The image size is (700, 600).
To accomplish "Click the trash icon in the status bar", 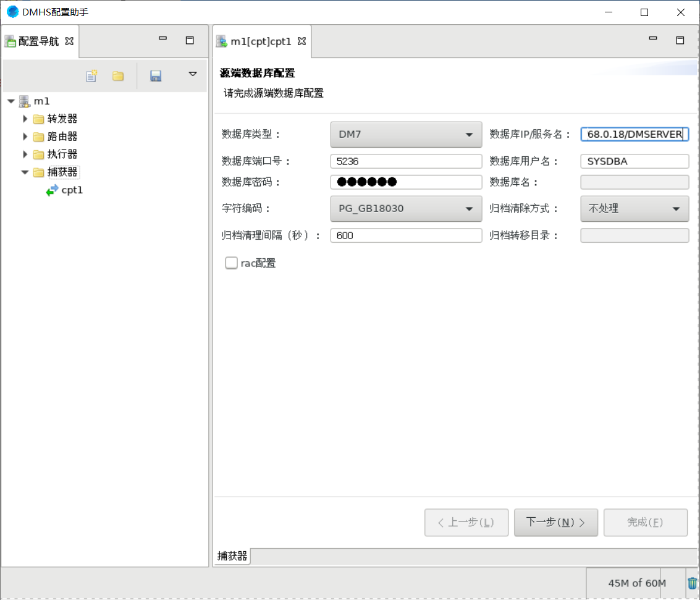I will (692, 583).
